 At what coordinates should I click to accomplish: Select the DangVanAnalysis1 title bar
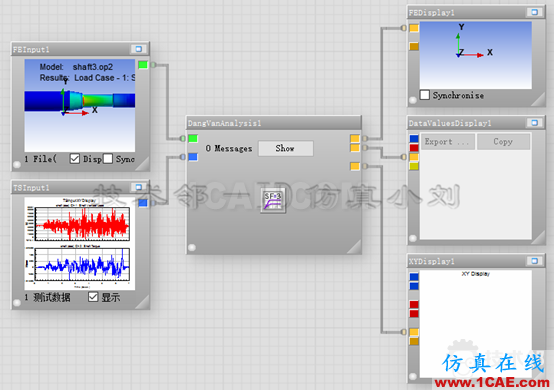274,123
